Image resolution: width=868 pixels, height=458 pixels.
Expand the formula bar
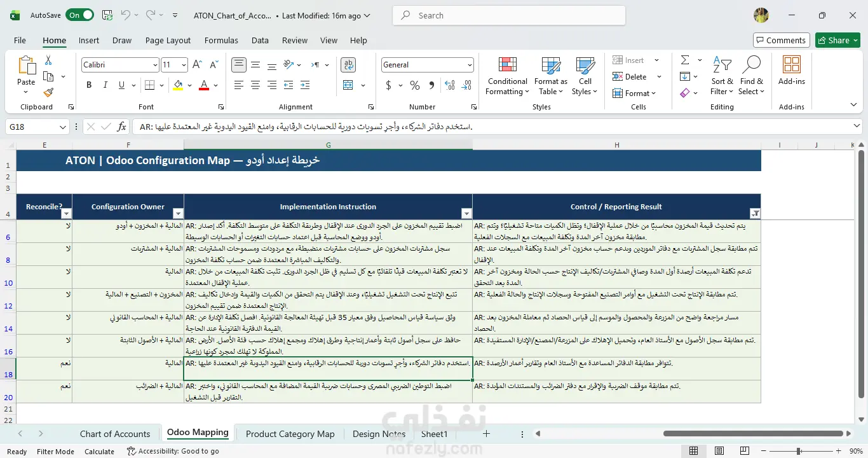(x=857, y=127)
